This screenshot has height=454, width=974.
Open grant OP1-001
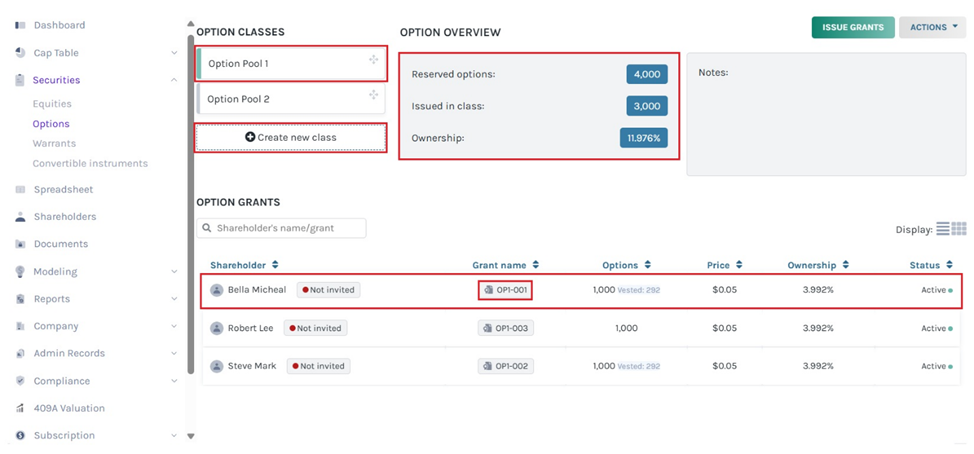click(506, 290)
